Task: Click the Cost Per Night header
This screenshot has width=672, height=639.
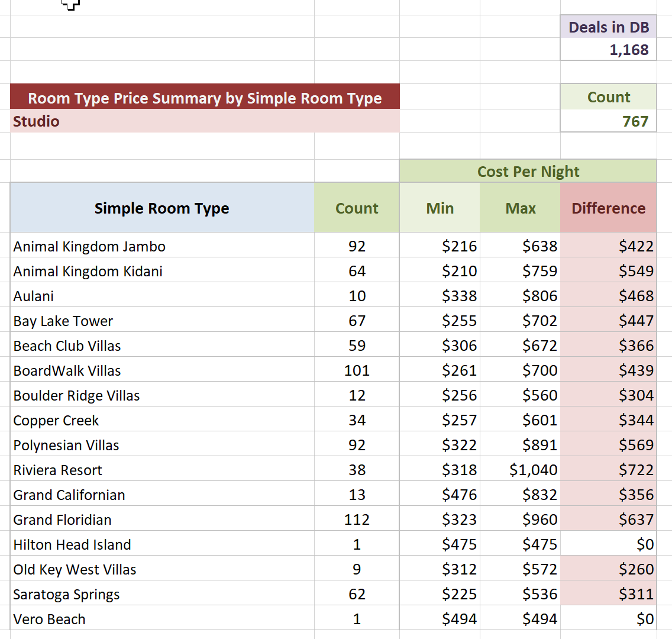Action: click(528, 172)
